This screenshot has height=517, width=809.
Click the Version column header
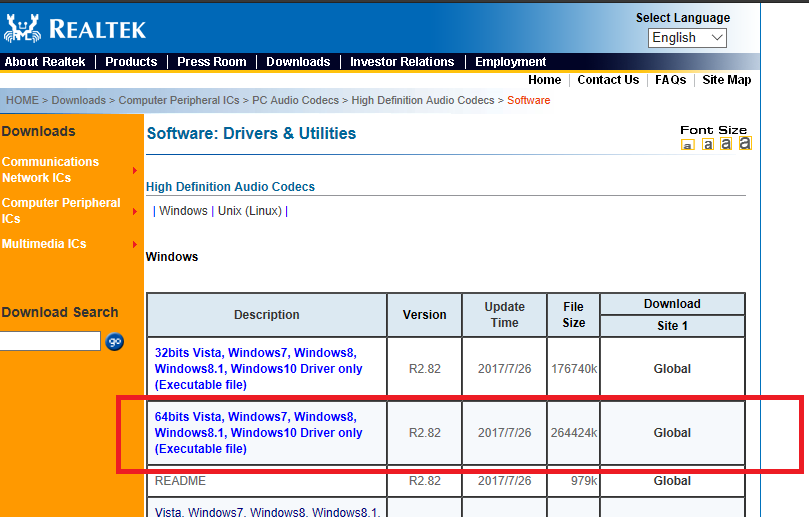pos(425,315)
